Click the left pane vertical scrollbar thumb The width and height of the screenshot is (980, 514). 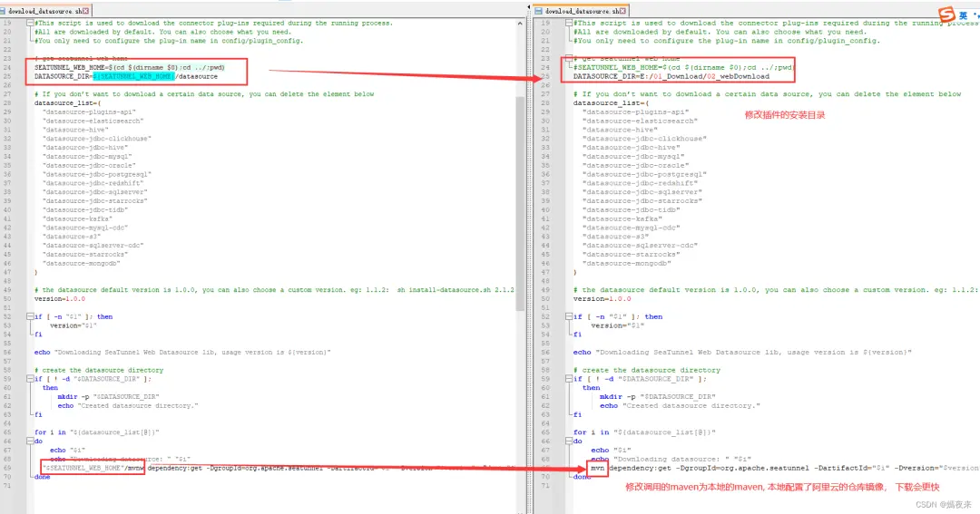click(520, 203)
